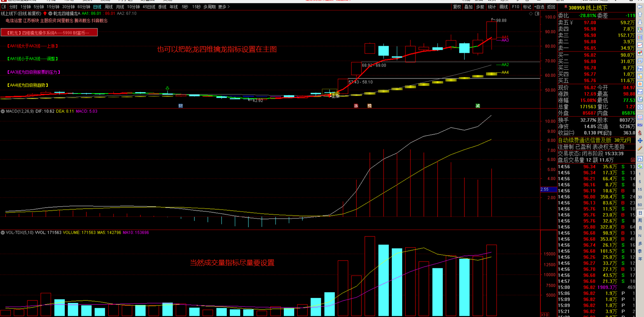Expand the 更多 periods menu

click(224, 7)
